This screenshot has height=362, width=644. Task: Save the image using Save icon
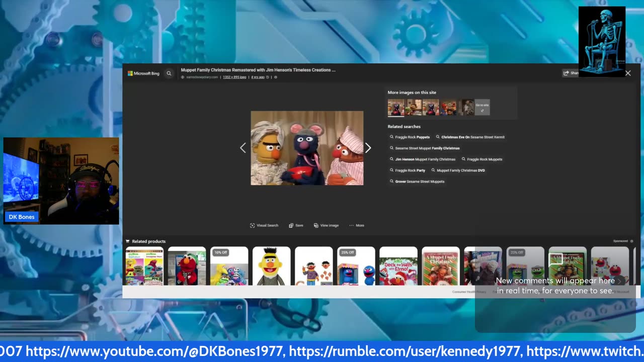pyautogui.click(x=296, y=225)
